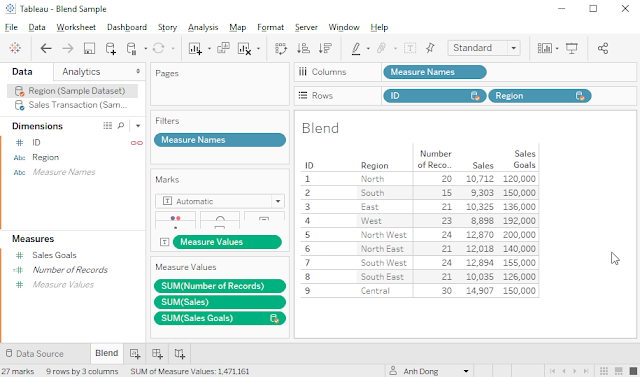Image resolution: width=640 pixels, height=377 pixels.
Task: Swap rows and columns icon
Action: 281,48
